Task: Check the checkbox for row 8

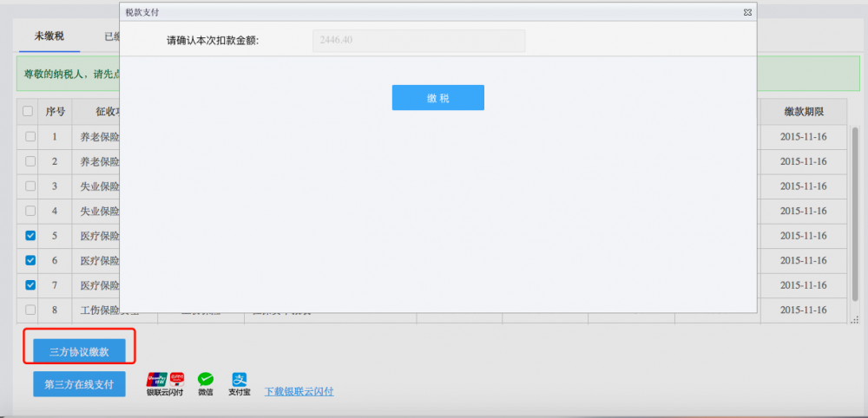Action: (x=30, y=310)
